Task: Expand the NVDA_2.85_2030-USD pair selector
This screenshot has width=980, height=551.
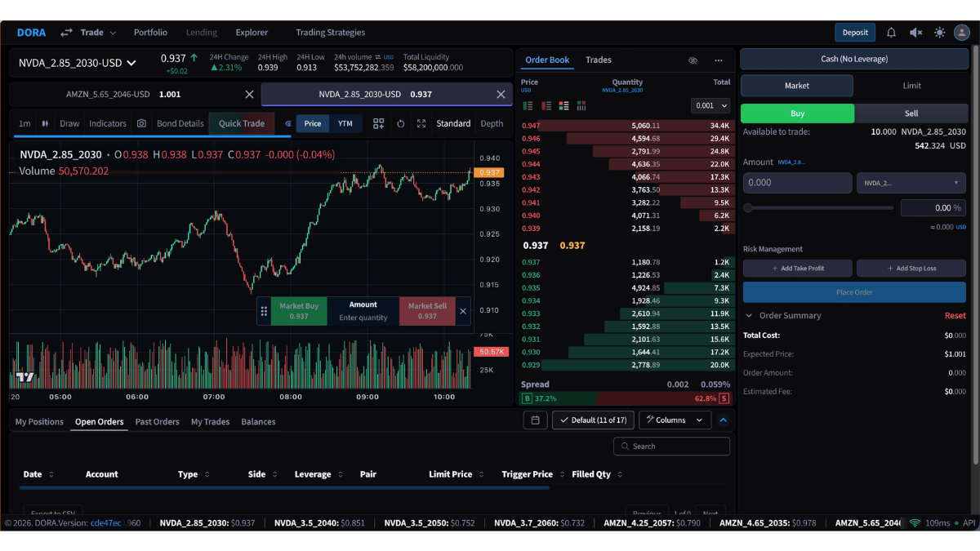Action: tap(78, 63)
